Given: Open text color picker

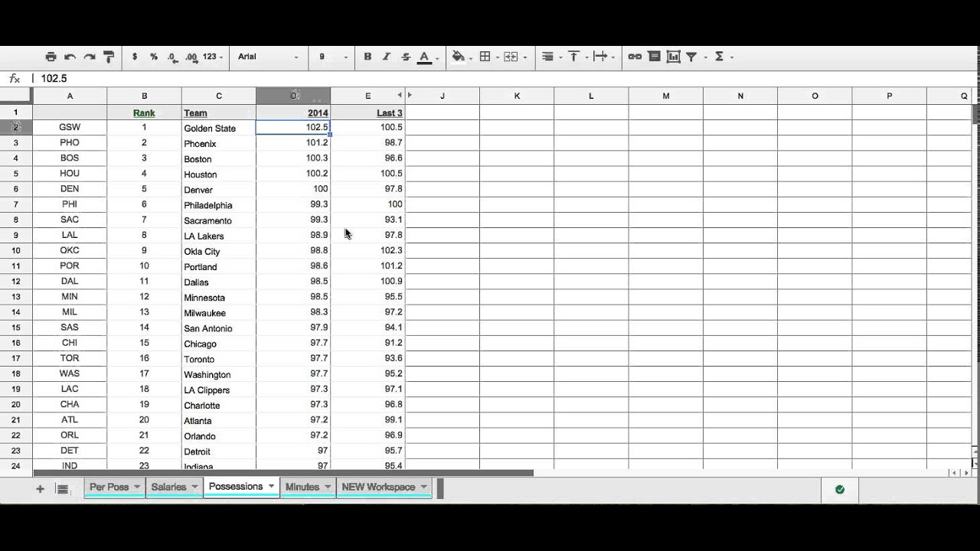Looking at the screenshot, I should (425, 57).
